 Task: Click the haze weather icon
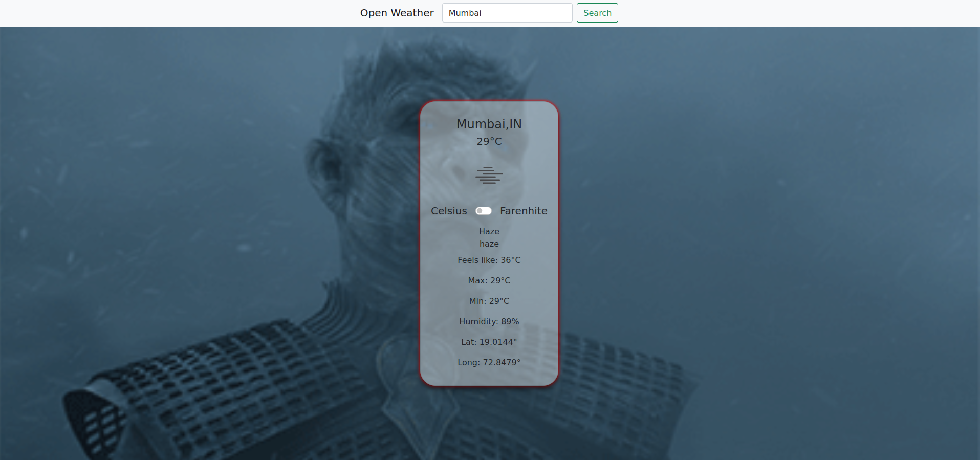click(x=489, y=175)
